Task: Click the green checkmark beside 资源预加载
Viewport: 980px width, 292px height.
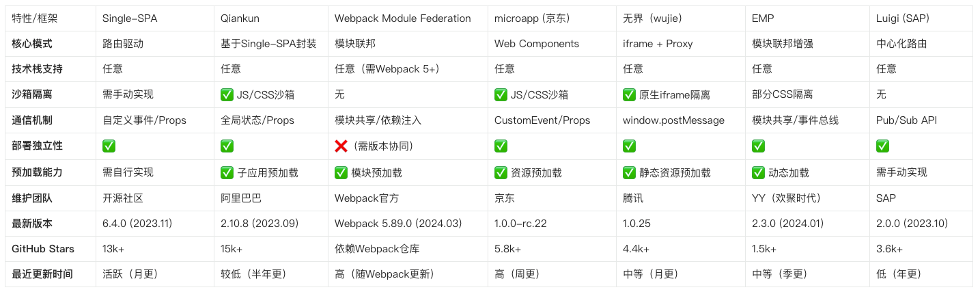Action: pyautogui.click(x=501, y=172)
